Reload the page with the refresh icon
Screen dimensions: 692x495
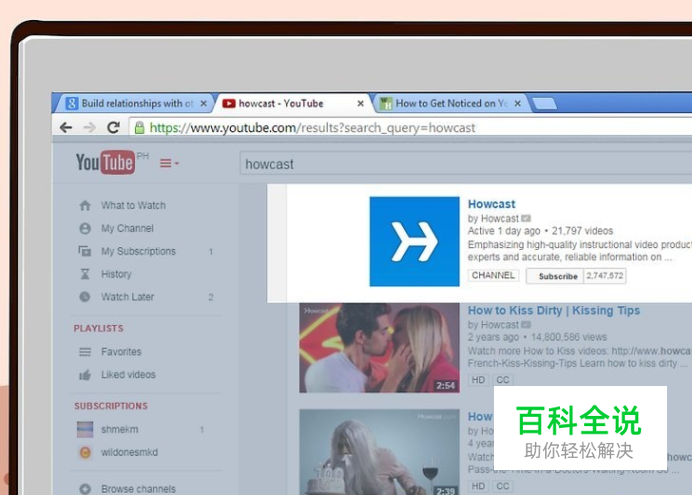tap(113, 128)
